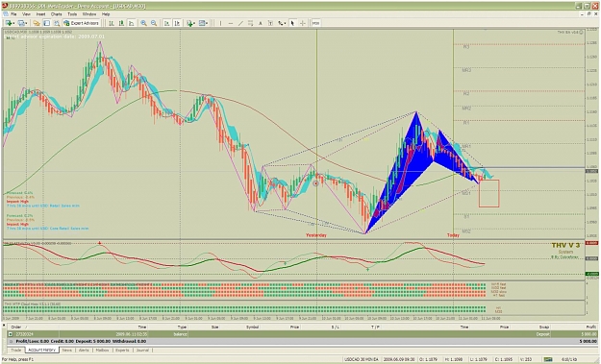601x364 pixels.
Task: Select order 27320324 balance row
Action: coord(303,334)
